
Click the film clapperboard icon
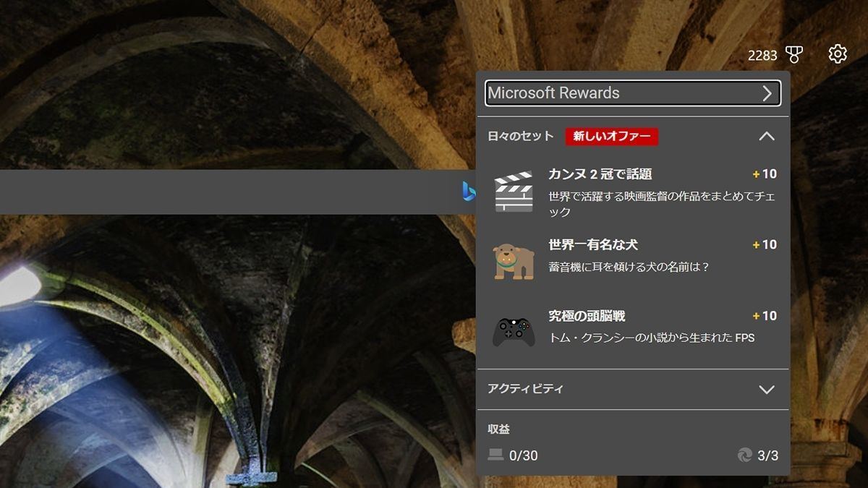pyautogui.click(x=514, y=192)
